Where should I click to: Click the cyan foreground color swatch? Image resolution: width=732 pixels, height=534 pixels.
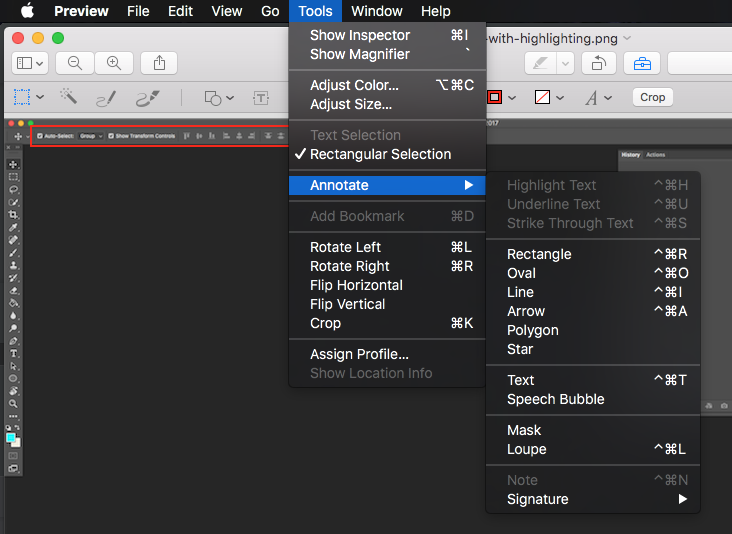pyautogui.click(x=10, y=437)
